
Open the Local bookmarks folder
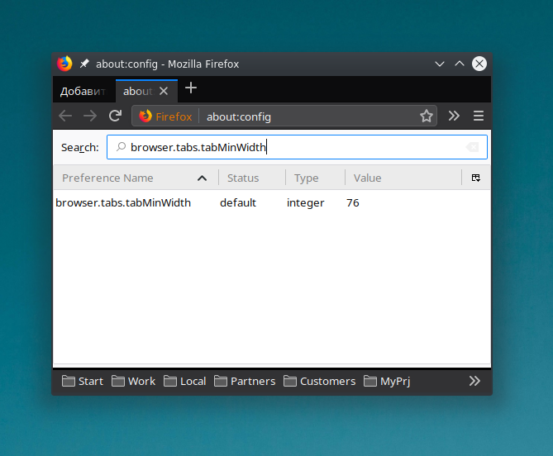(x=184, y=381)
